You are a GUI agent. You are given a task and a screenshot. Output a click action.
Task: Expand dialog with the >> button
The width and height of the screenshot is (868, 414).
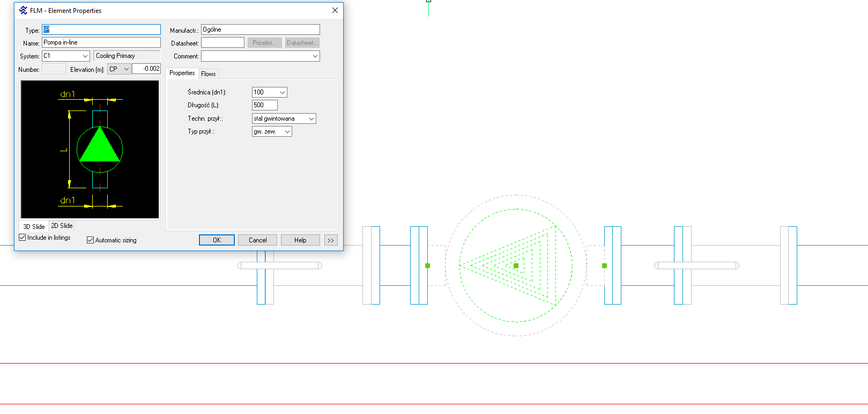tap(331, 240)
